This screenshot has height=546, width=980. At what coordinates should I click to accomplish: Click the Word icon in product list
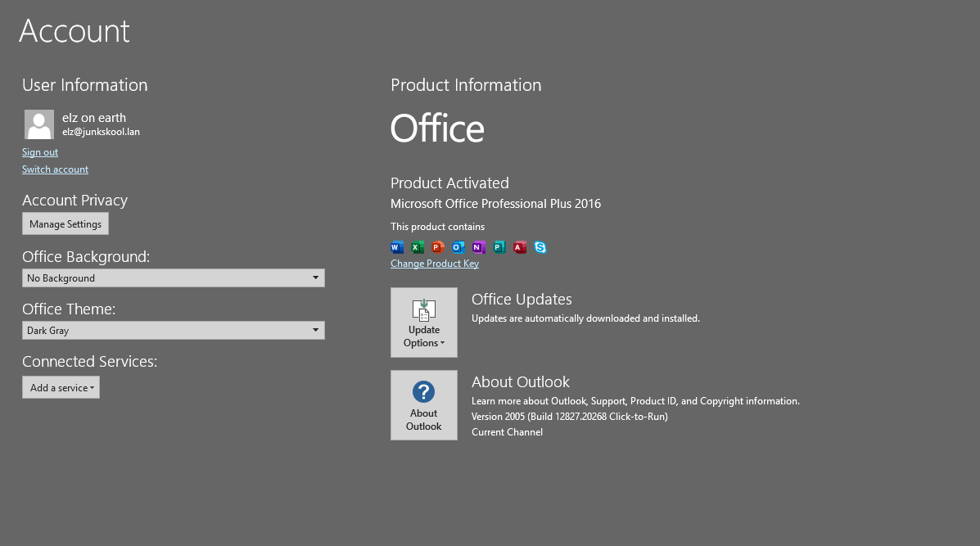click(x=397, y=247)
